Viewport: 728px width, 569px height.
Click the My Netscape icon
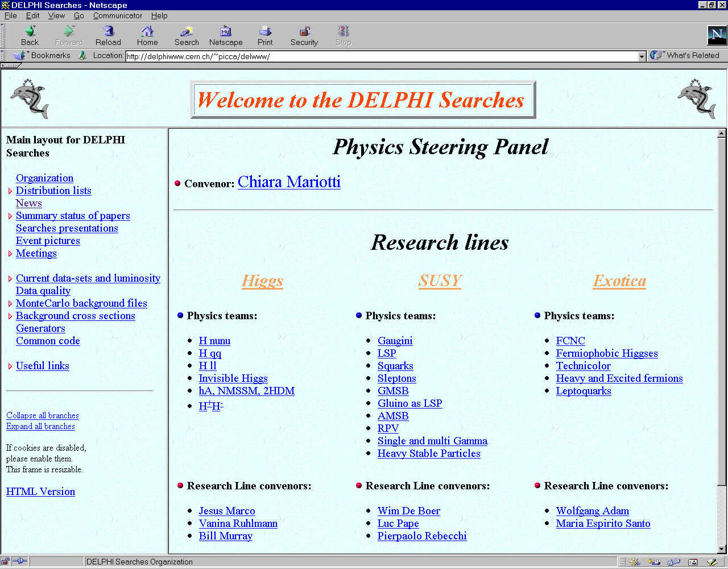point(226,31)
